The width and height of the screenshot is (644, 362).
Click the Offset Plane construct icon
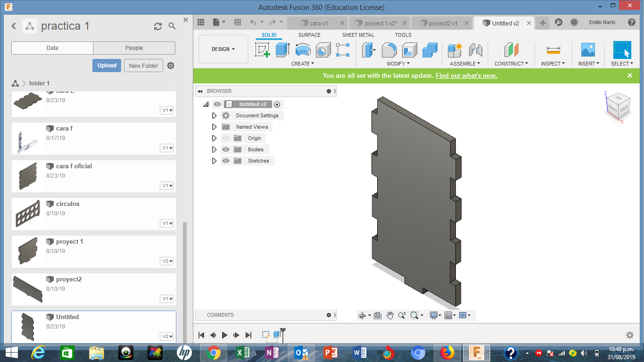point(511,50)
